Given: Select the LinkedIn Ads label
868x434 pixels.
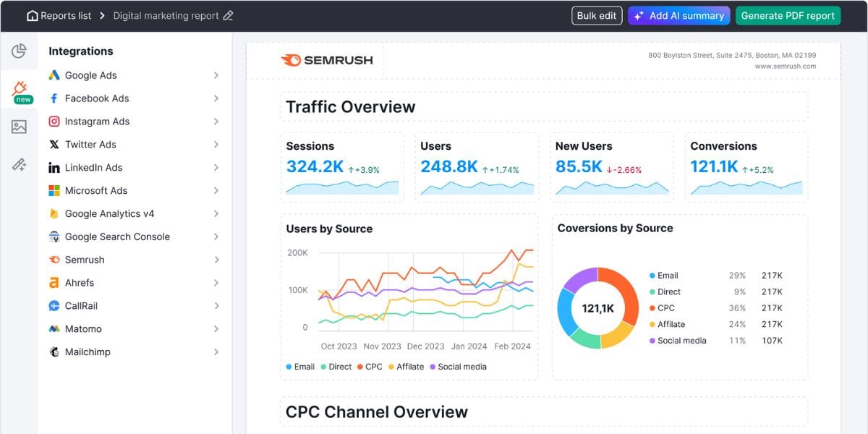Looking at the screenshot, I should pyautogui.click(x=94, y=168).
